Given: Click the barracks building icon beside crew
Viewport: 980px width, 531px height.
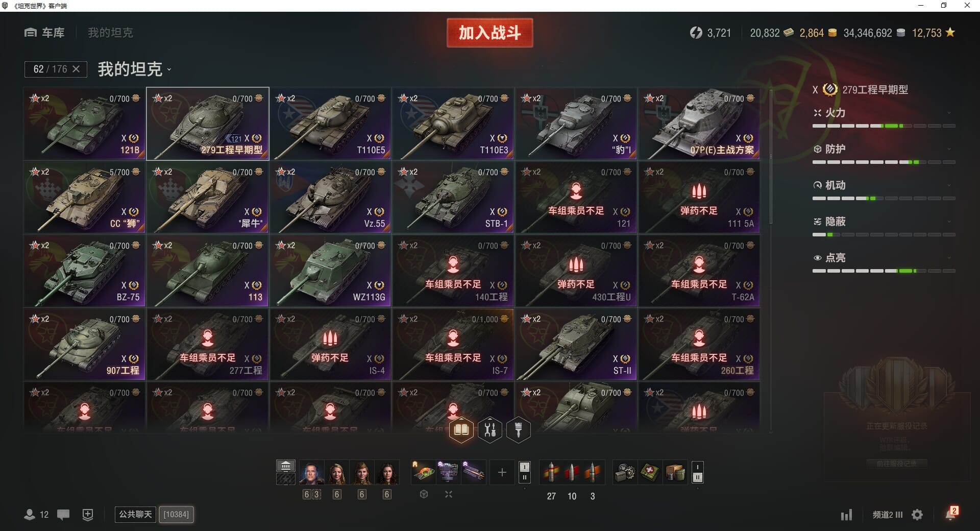Looking at the screenshot, I should coord(286,466).
